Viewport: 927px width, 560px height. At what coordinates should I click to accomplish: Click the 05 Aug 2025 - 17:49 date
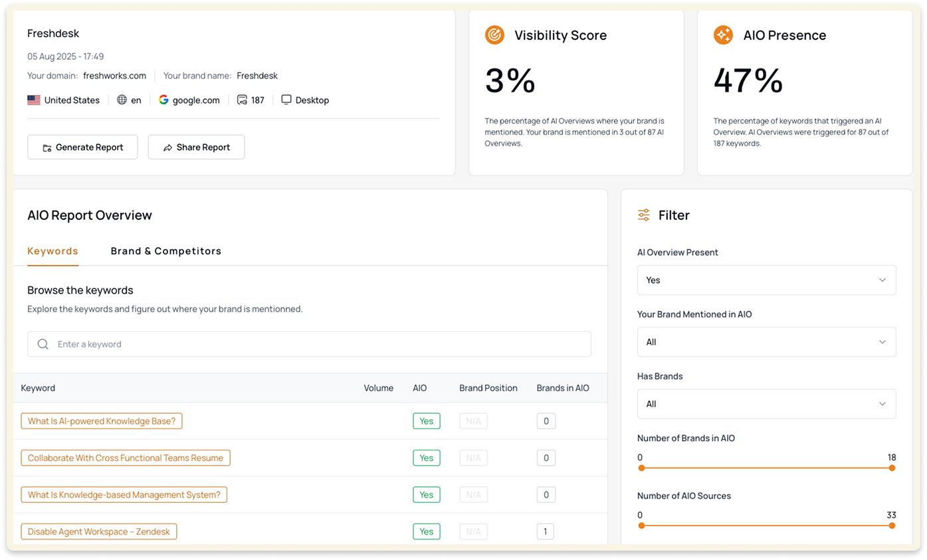66,56
